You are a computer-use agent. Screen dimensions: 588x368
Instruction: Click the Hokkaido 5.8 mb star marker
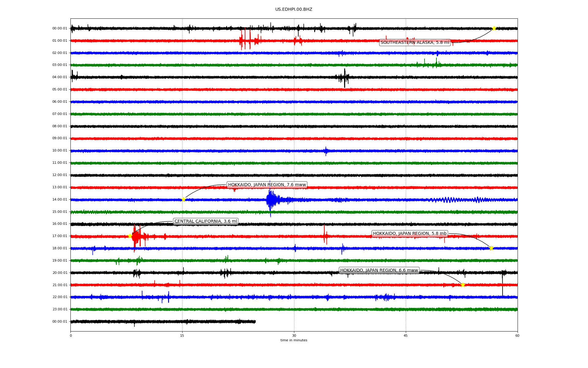pyautogui.click(x=491, y=248)
